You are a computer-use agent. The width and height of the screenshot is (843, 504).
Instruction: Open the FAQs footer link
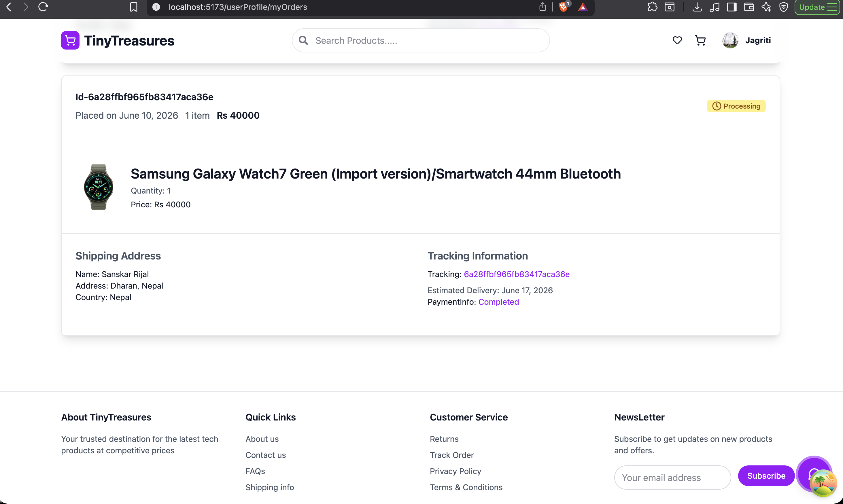click(255, 471)
